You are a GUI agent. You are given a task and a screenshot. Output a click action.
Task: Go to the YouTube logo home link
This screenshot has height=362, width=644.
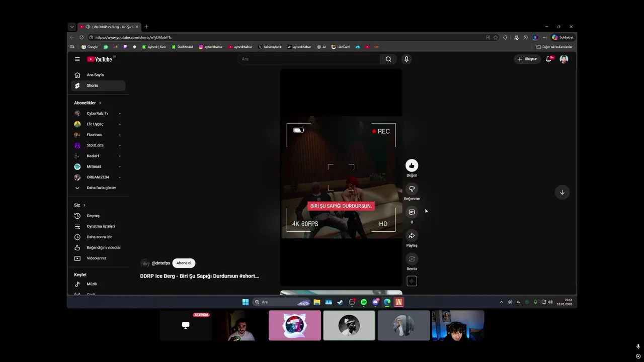(100, 59)
